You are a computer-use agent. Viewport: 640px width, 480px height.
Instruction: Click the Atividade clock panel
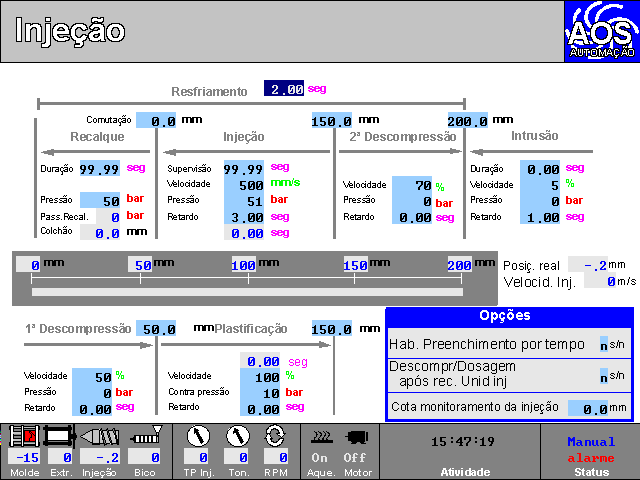pyautogui.click(x=460, y=451)
